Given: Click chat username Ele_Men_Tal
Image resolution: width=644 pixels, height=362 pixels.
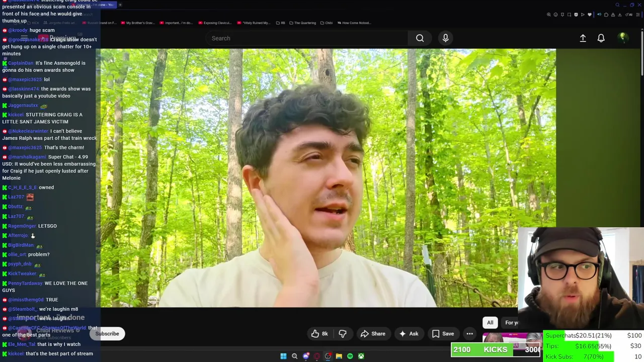Looking at the screenshot, I should click(x=22, y=344).
